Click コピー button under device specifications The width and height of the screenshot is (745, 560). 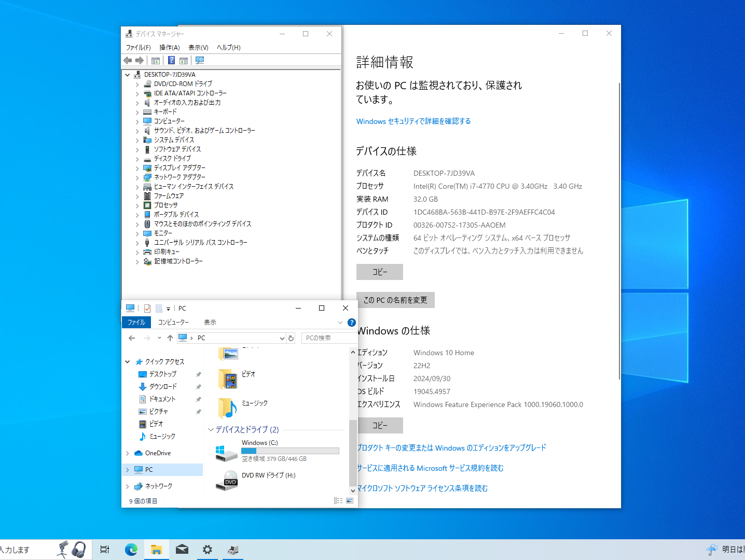[380, 272]
